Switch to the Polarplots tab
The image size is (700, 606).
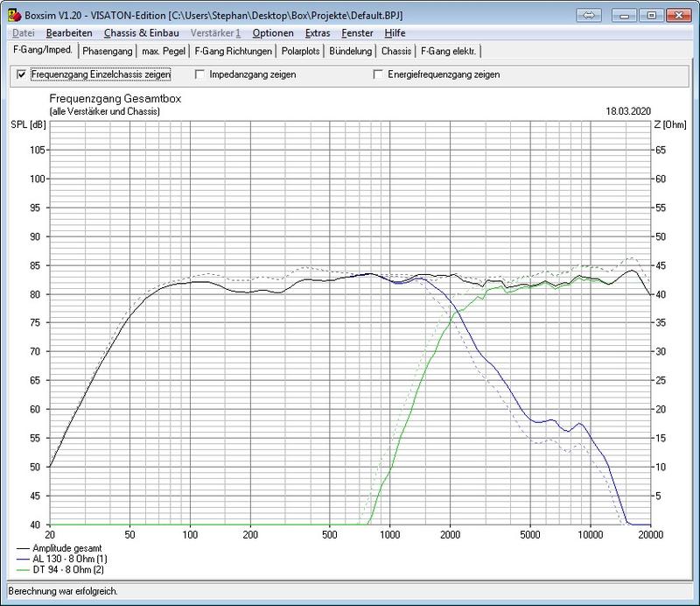point(300,51)
